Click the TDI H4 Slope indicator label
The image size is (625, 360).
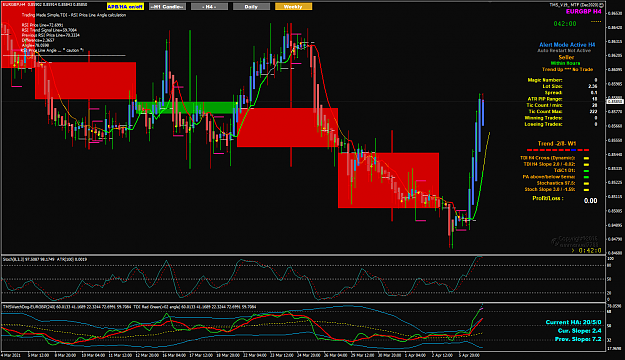tap(549, 164)
